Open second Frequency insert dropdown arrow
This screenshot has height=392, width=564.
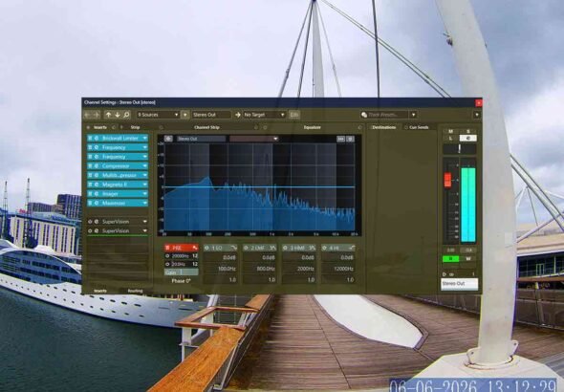point(145,157)
